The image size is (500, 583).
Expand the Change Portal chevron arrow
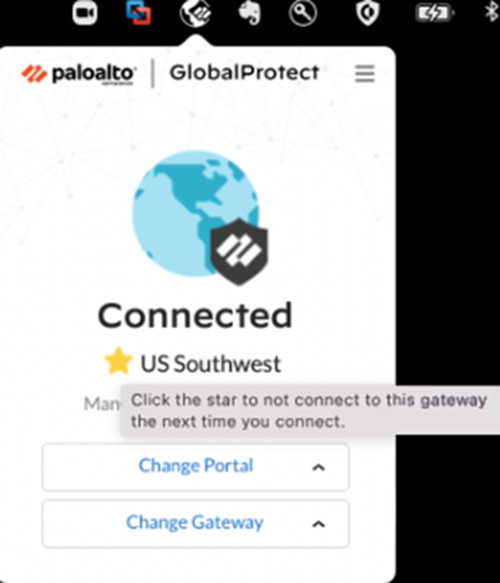[318, 467]
